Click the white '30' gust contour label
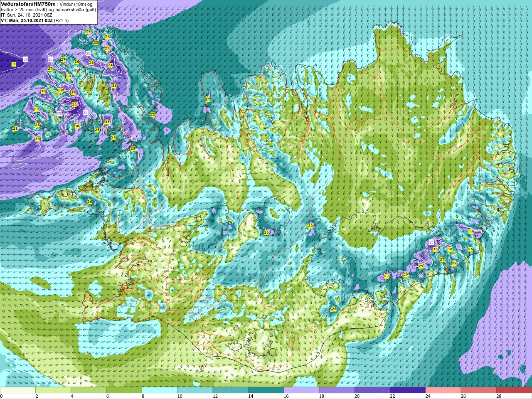This screenshot has width=532, height=399. (x=26, y=59)
